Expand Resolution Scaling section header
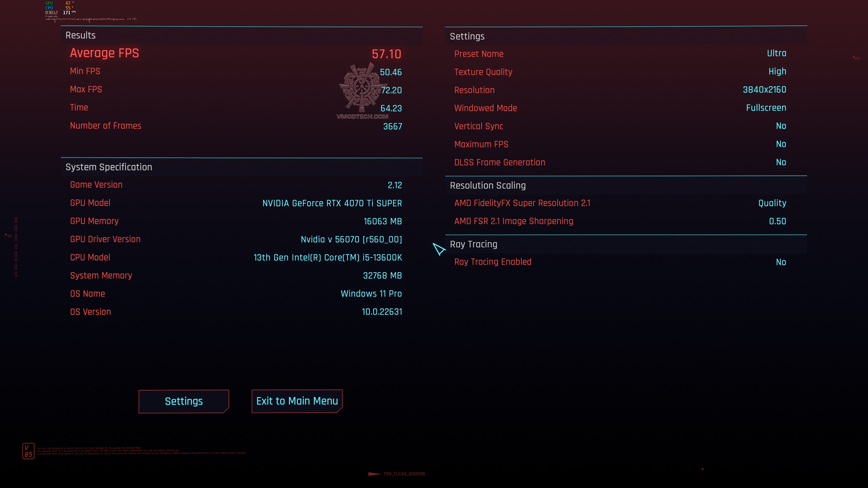This screenshot has height=488, width=868. pos(488,185)
